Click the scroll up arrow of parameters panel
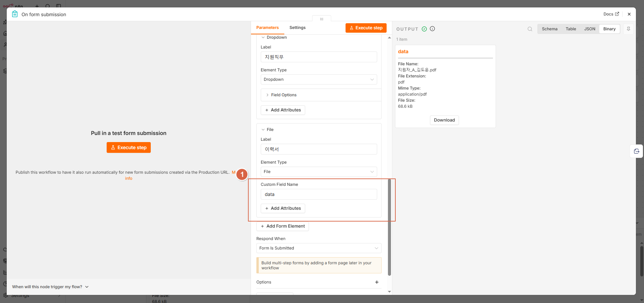This screenshot has height=303, width=644. tap(389, 38)
